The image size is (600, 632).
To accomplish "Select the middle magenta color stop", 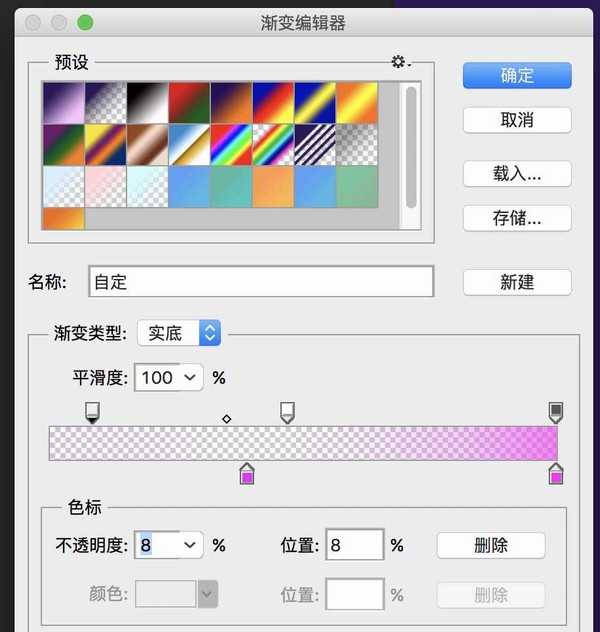I will tap(247, 474).
